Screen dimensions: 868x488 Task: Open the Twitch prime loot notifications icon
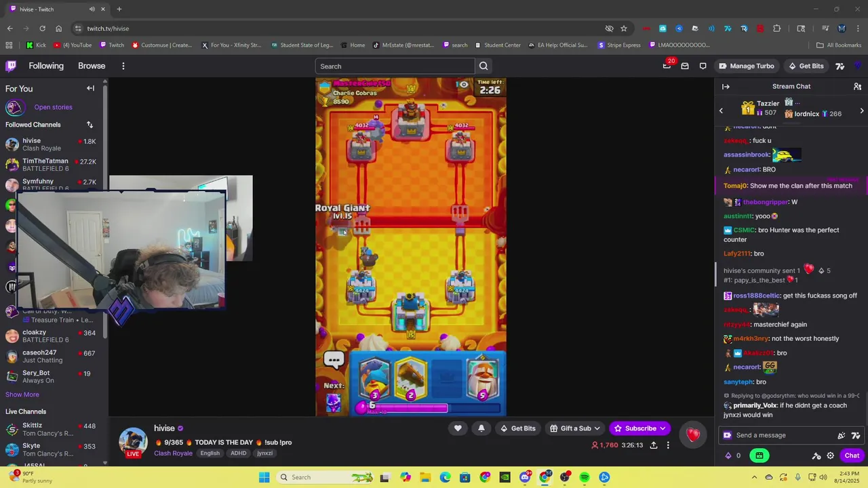click(667, 66)
